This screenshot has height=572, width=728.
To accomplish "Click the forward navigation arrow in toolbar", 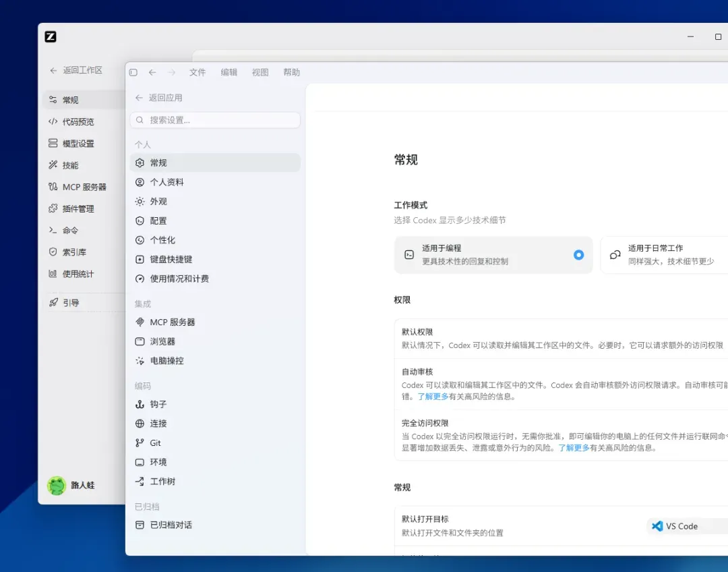I will (x=172, y=72).
